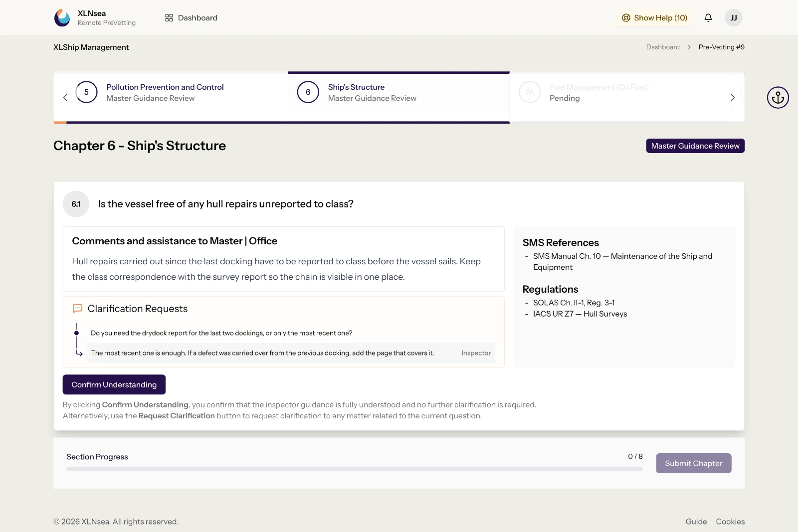Click the floating anchor icon button
Screen dimensions: 798x532
pos(778,98)
